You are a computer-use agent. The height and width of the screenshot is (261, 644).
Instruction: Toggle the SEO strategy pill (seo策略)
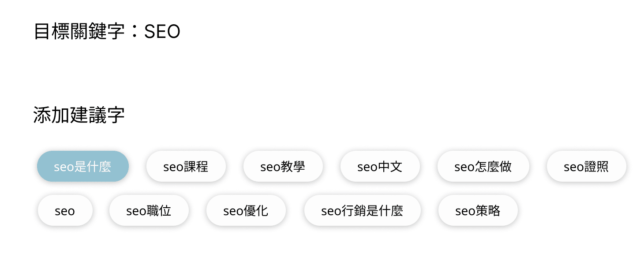pyautogui.click(x=478, y=210)
